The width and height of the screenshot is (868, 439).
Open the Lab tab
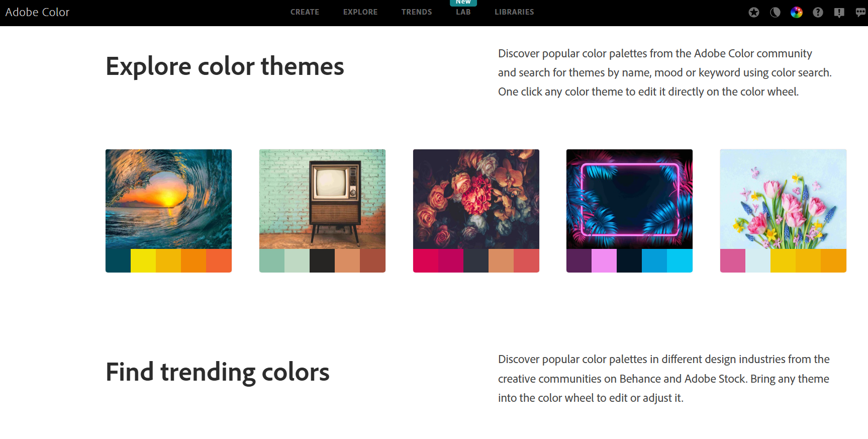coord(463,12)
